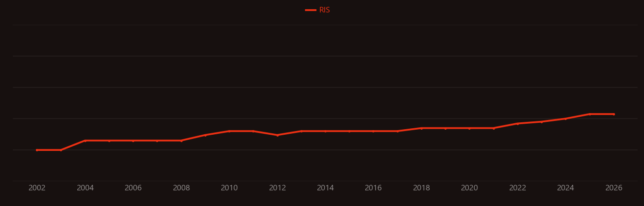This screenshot has height=206, width=644.
Task: Toggle the RIS series in the legend
Action: [318, 10]
